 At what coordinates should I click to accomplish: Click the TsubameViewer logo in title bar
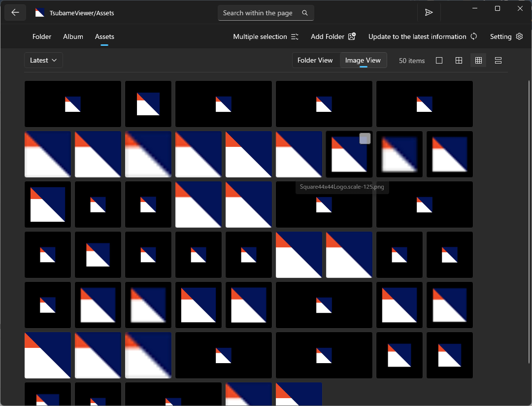coord(40,13)
